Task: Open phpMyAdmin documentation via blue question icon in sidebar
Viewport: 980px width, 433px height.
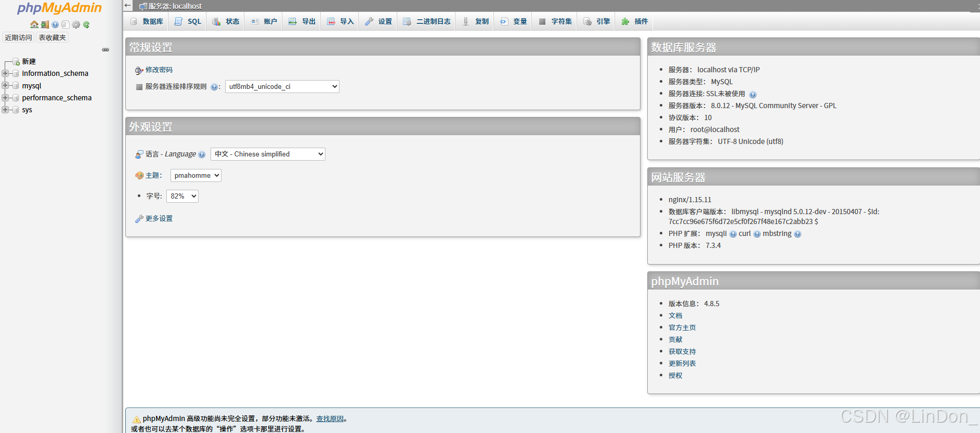Action: coord(55,24)
